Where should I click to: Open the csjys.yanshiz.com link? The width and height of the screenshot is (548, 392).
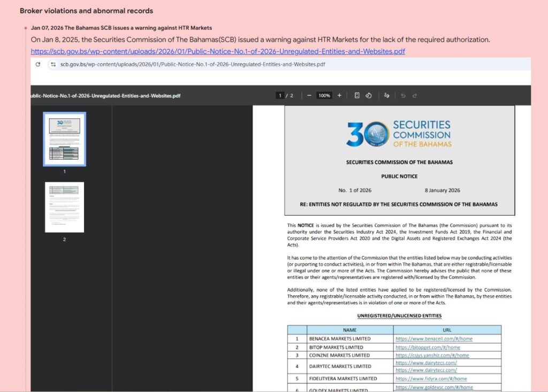(432, 355)
